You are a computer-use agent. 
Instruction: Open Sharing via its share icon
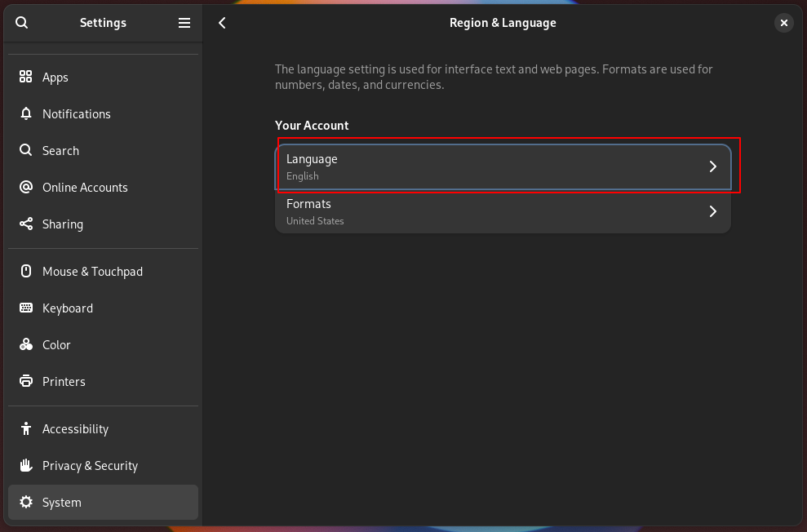pos(26,224)
